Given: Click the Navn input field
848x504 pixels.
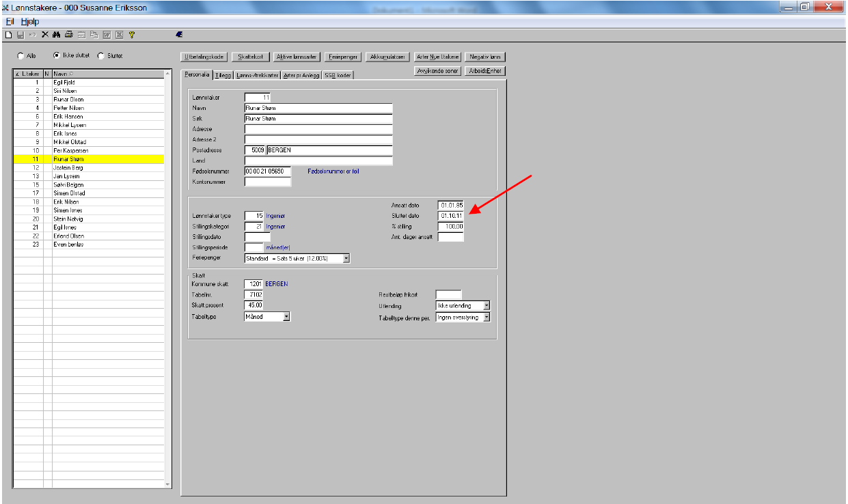Looking at the screenshot, I should (318, 108).
